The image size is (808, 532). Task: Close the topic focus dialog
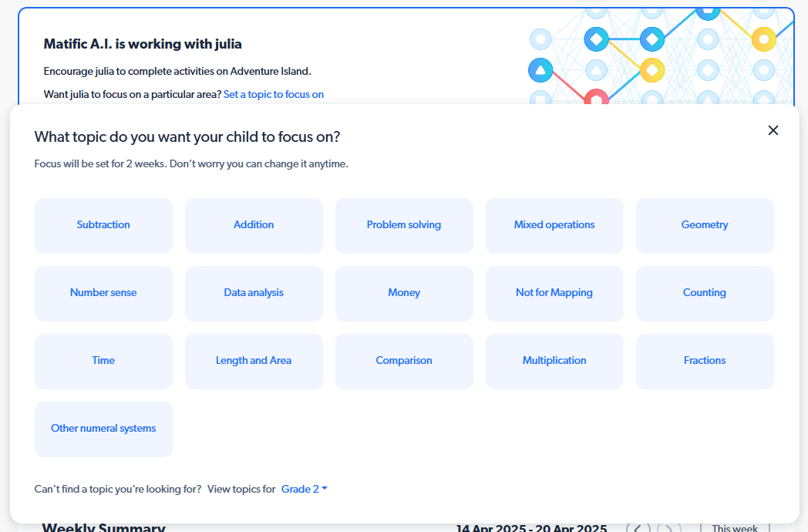tap(773, 130)
